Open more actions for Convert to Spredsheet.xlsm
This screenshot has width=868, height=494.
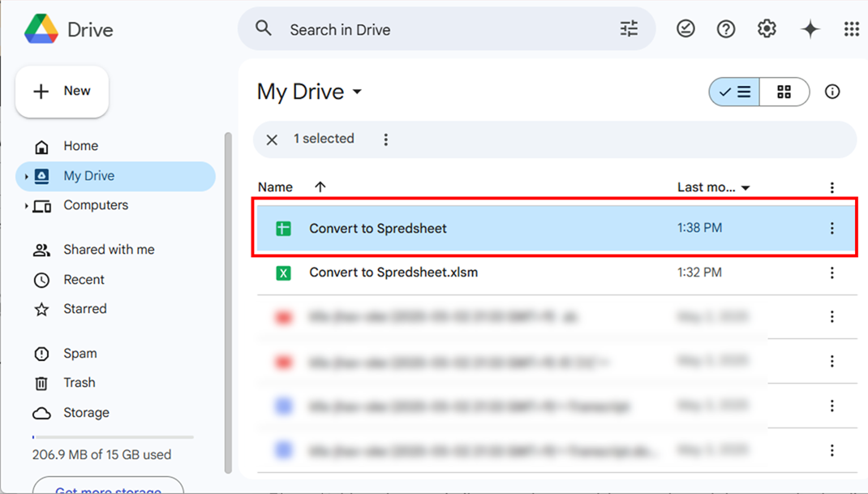[x=832, y=273]
